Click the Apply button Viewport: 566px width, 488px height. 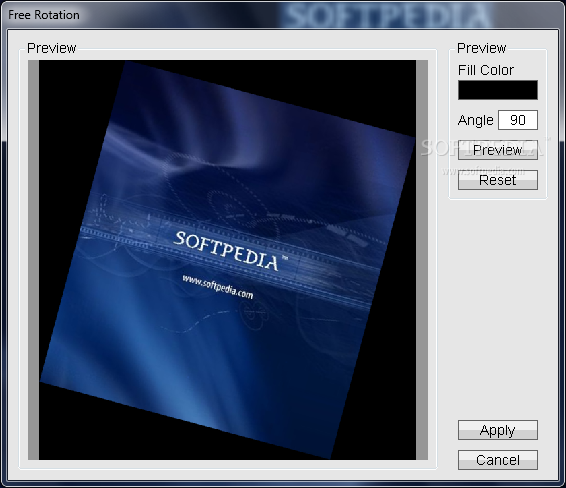pos(498,430)
